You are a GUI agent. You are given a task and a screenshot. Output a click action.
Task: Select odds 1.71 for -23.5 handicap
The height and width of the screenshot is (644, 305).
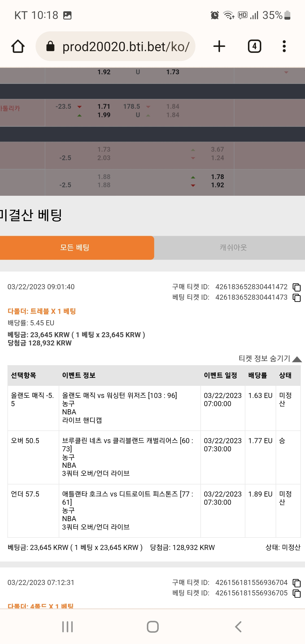[104, 106]
